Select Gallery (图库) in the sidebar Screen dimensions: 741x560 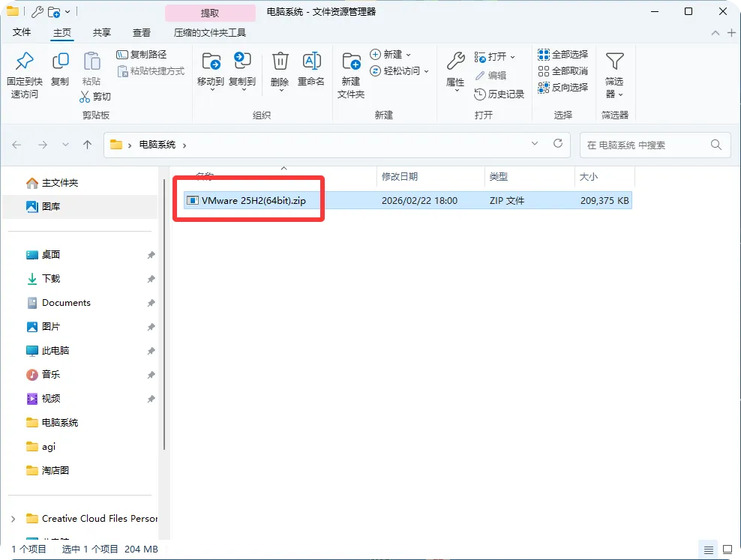(x=79, y=206)
